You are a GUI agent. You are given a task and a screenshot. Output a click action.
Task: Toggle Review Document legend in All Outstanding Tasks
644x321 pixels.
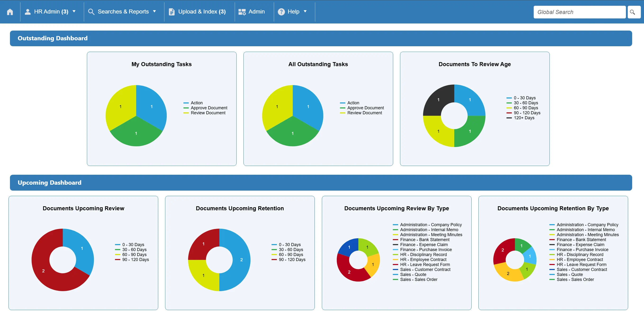pos(361,113)
